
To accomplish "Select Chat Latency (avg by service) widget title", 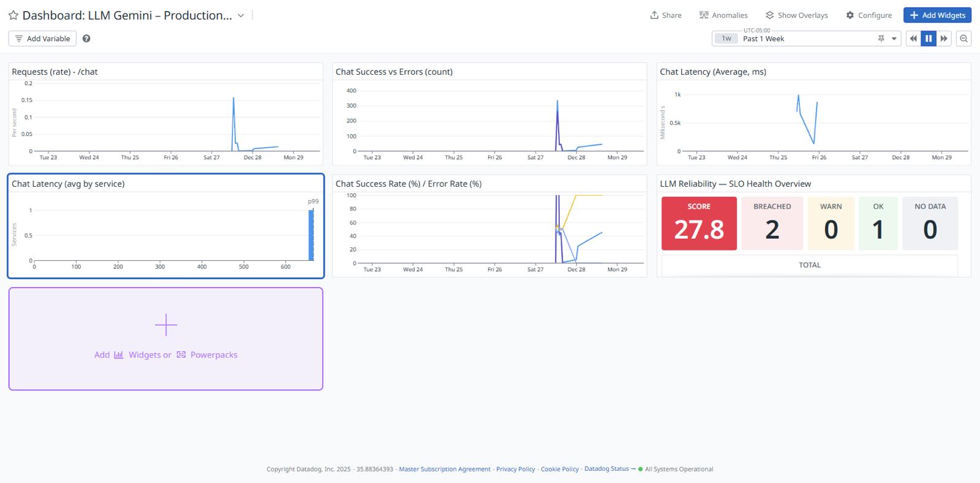I will [68, 184].
